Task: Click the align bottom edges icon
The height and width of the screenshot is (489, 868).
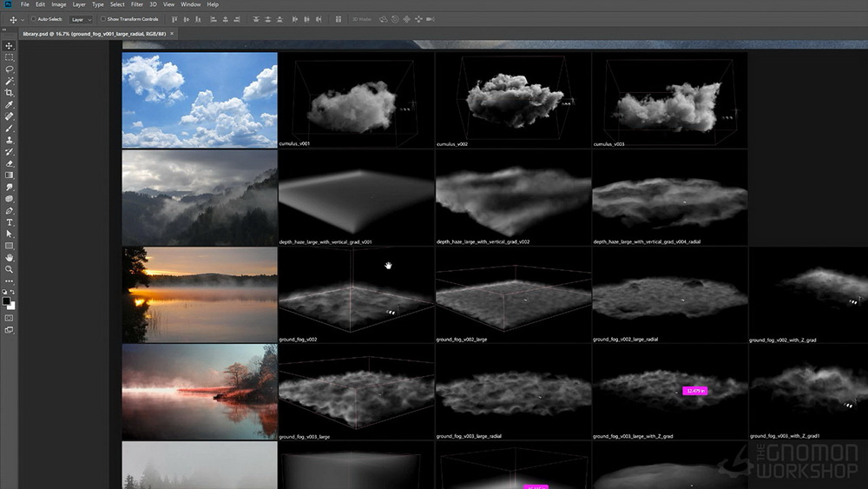Action: pyautogui.click(x=198, y=19)
